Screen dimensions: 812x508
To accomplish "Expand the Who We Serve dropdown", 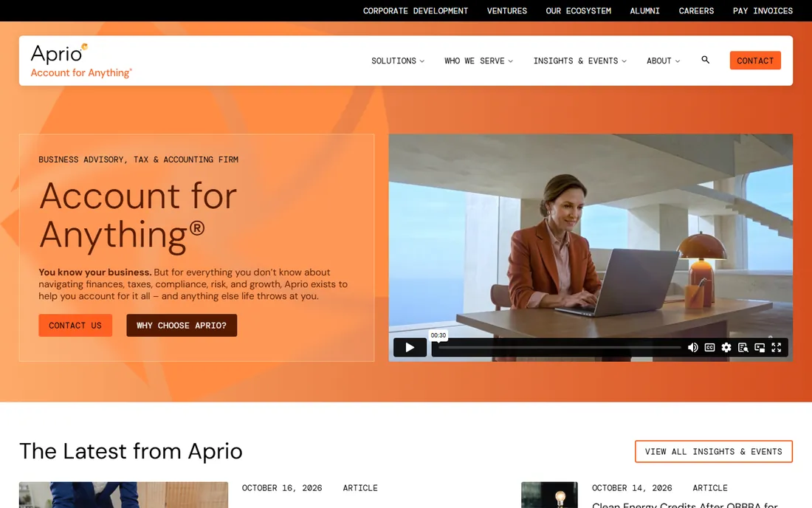I will pos(478,61).
